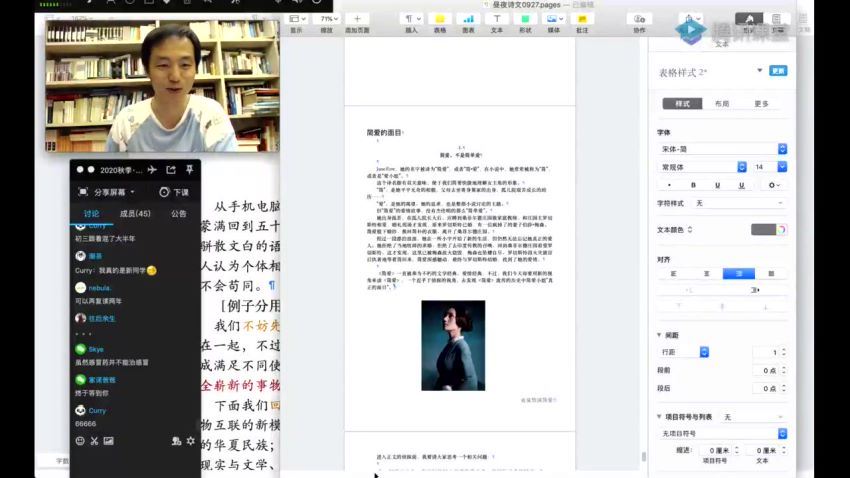The height and width of the screenshot is (478, 850).
Task: Open the Document inspector button
Action: [x=777, y=19]
